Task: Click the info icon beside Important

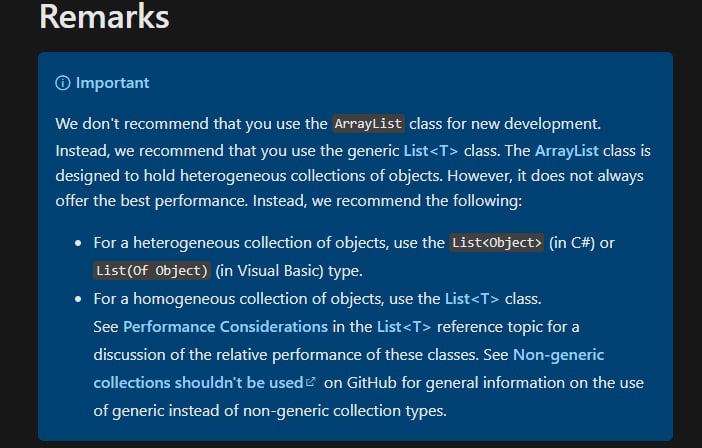Action: click(x=63, y=83)
